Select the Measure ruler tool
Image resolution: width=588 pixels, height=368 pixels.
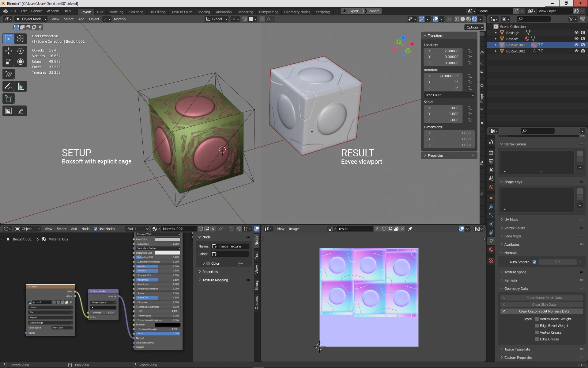tap(21, 86)
